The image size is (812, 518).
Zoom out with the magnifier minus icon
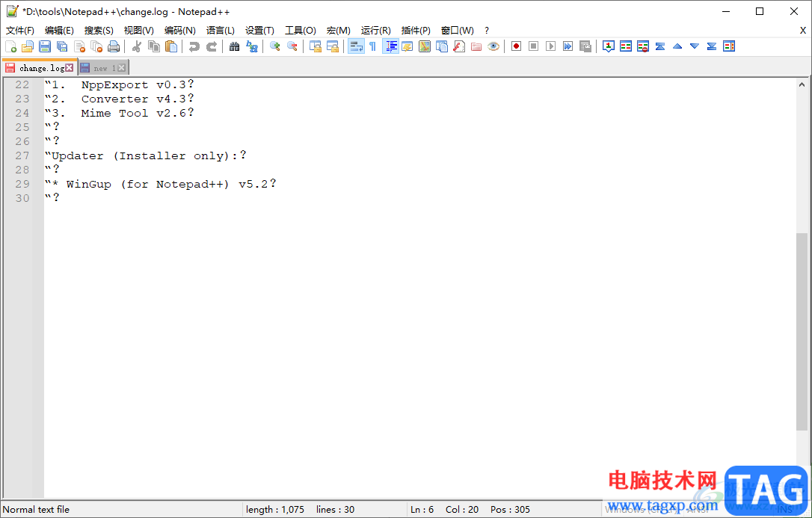pyautogui.click(x=292, y=46)
